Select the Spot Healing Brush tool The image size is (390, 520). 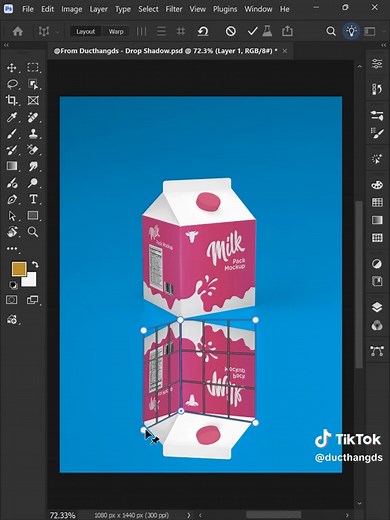click(33, 117)
